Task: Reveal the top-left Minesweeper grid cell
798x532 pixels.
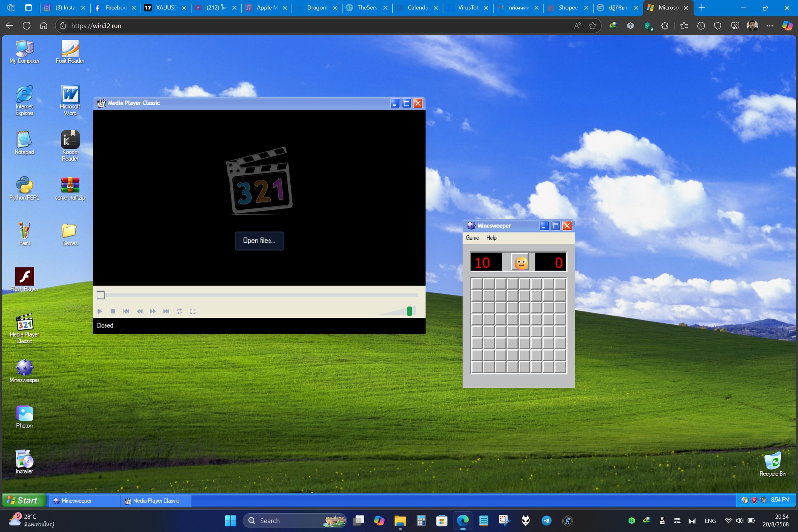Action: click(477, 284)
